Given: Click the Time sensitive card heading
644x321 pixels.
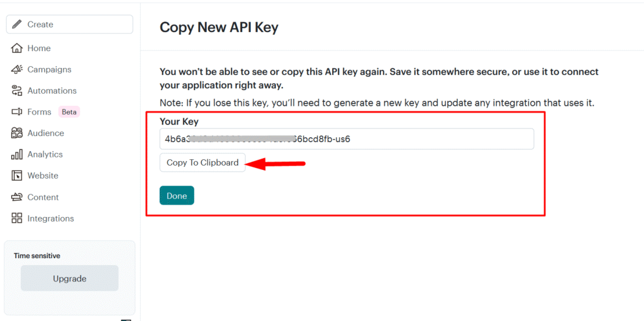Looking at the screenshot, I should (x=37, y=256).
